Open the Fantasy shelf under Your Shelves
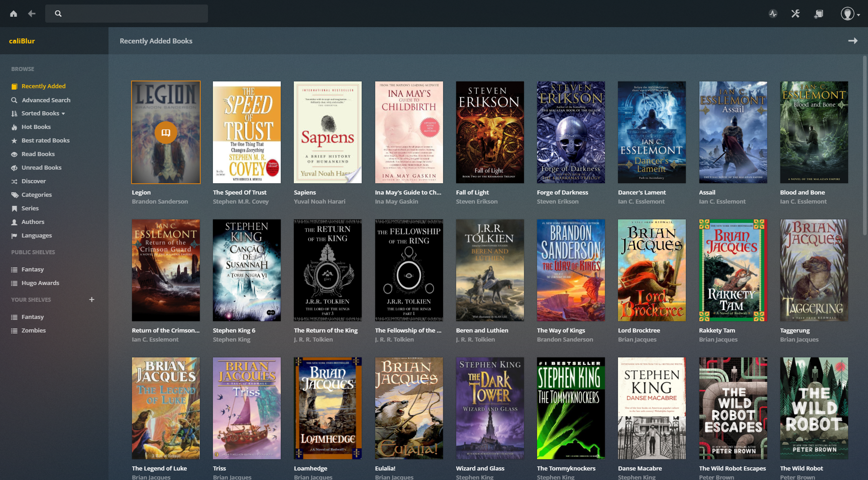 click(33, 317)
